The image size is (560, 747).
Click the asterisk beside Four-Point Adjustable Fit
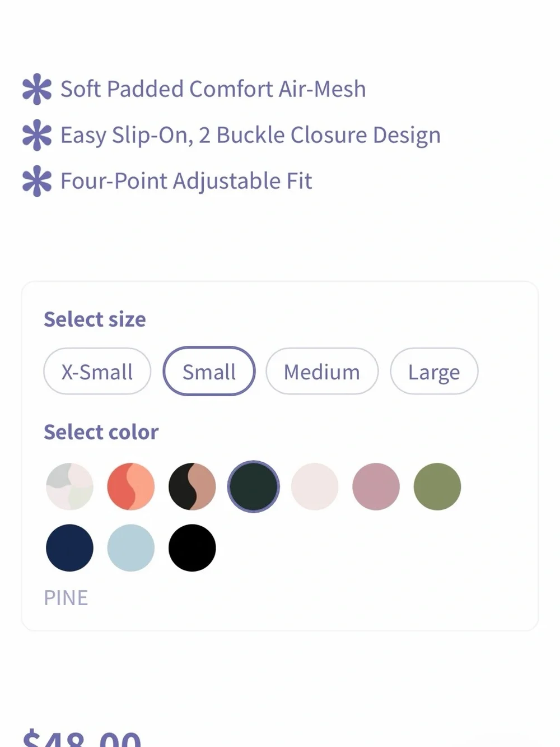coord(37,181)
